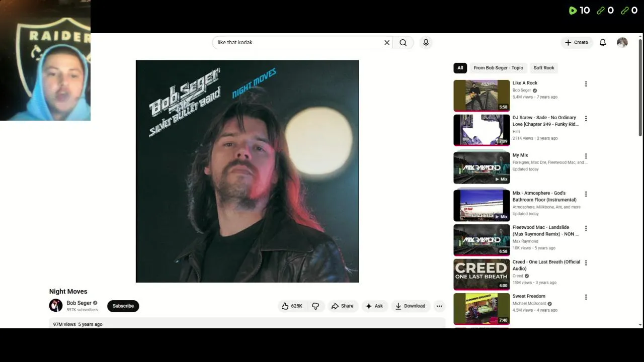Open the Creed One Last Breath thumbnail
This screenshot has width=644, height=362.
[x=481, y=275]
